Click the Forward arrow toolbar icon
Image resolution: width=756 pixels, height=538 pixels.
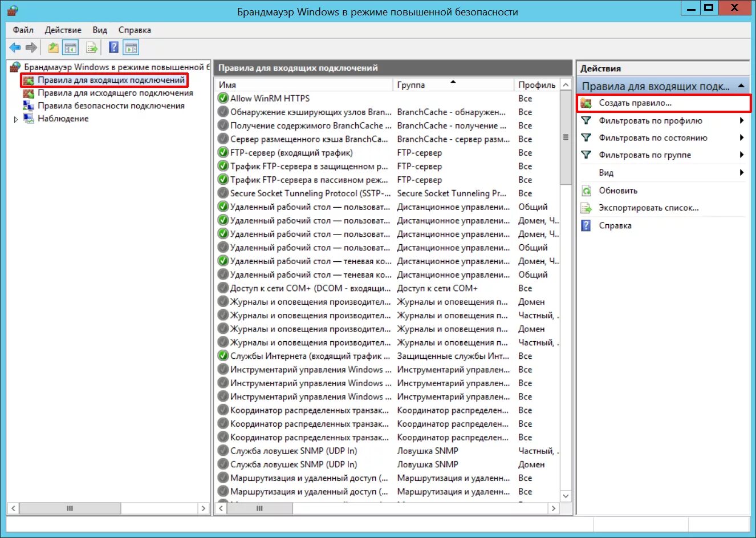pyautogui.click(x=31, y=48)
